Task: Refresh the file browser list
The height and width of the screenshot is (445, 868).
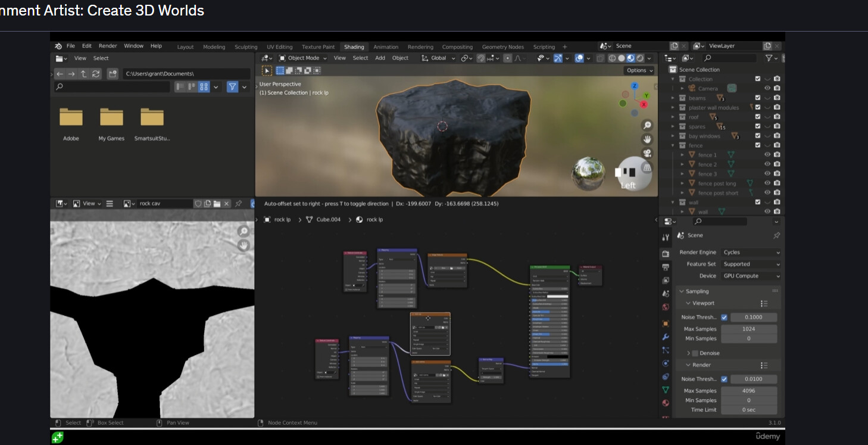Action: point(96,74)
